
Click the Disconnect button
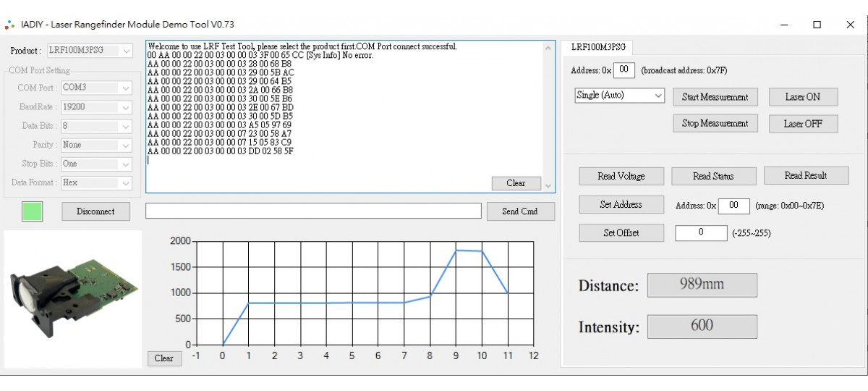click(95, 211)
